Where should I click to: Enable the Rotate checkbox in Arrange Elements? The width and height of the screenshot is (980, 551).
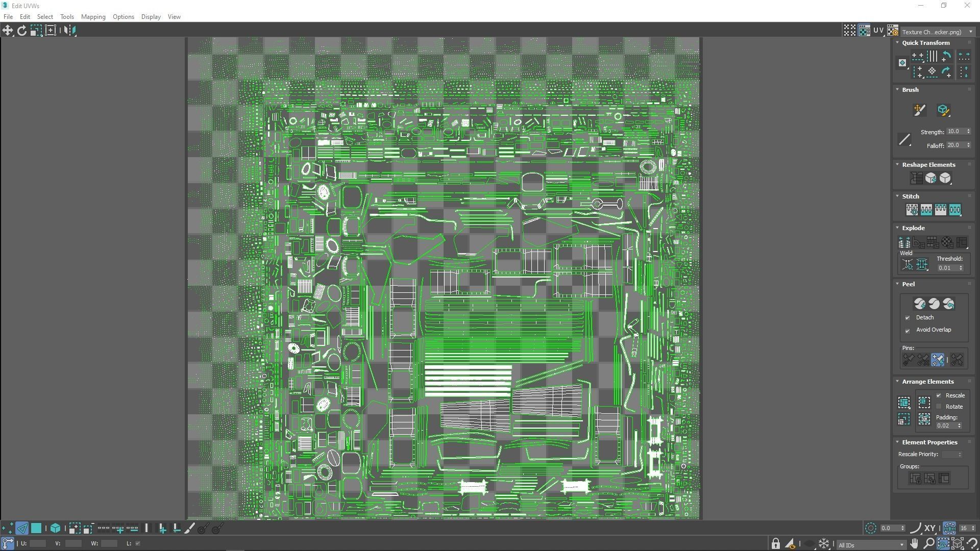coord(939,407)
